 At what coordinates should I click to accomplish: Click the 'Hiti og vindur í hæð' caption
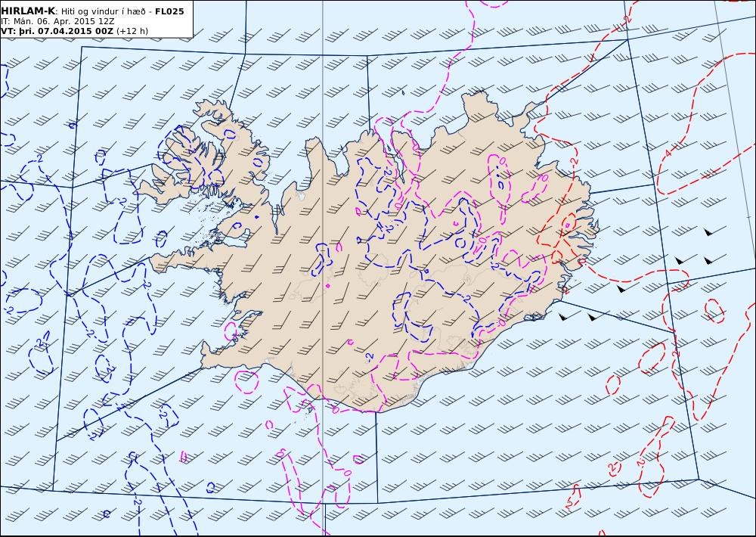tap(102, 11)
